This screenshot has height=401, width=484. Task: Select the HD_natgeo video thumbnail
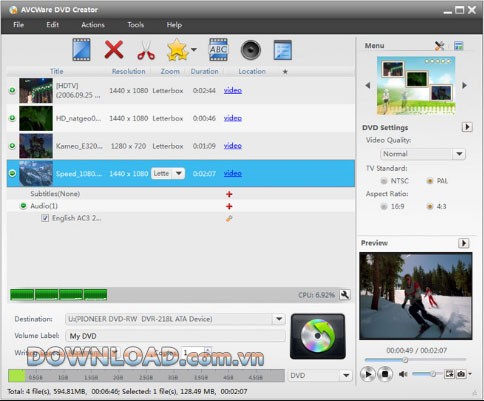[x=36, y=118]
